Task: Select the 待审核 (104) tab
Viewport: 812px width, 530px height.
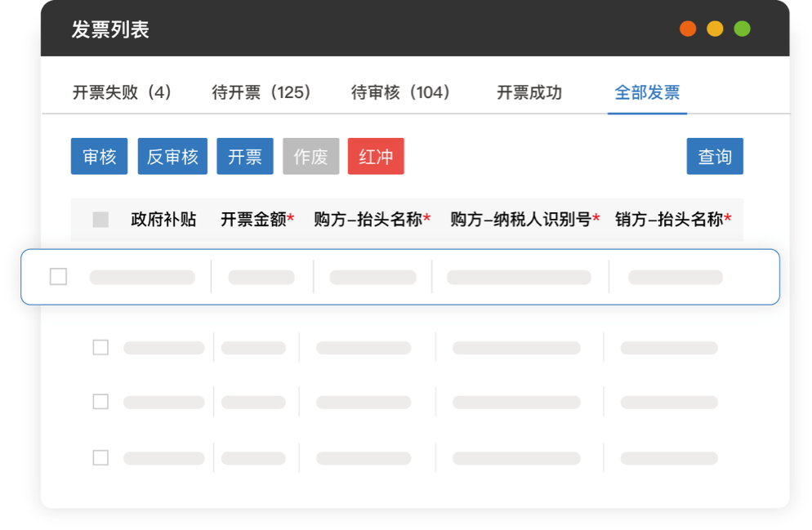Action: coord(401,92)
